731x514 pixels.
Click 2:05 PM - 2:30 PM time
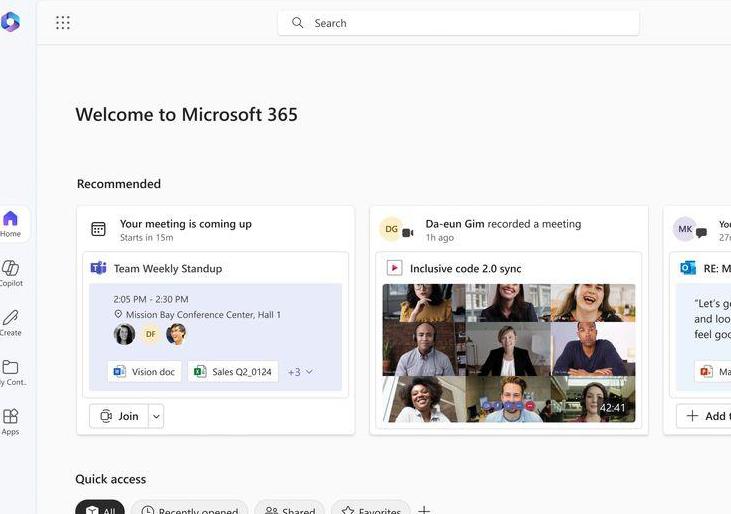151,299
